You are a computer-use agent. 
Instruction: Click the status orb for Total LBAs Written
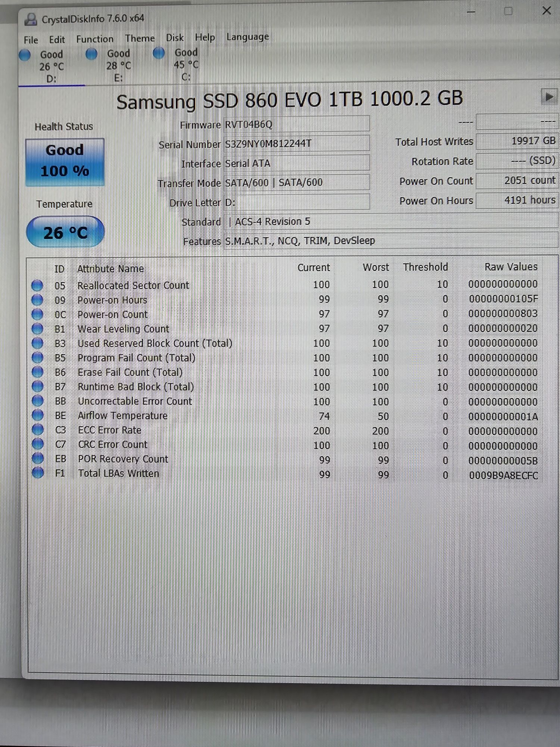tap(38, 472)
